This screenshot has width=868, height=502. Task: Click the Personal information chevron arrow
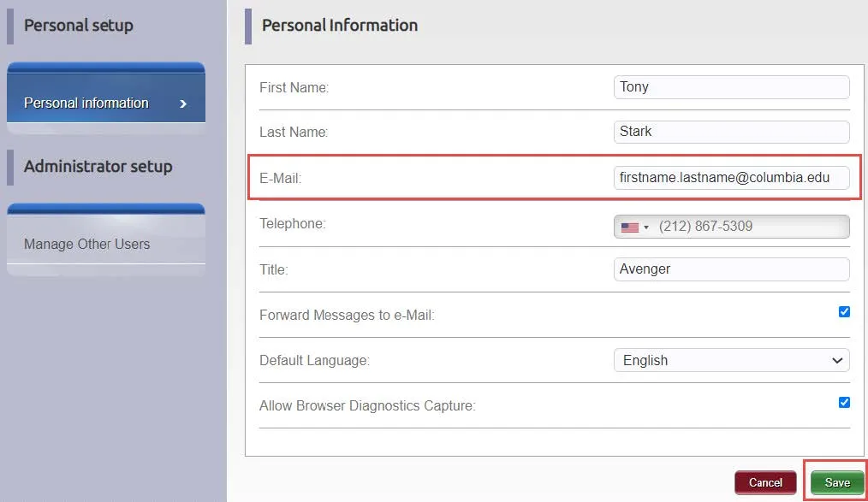(183, 103)
